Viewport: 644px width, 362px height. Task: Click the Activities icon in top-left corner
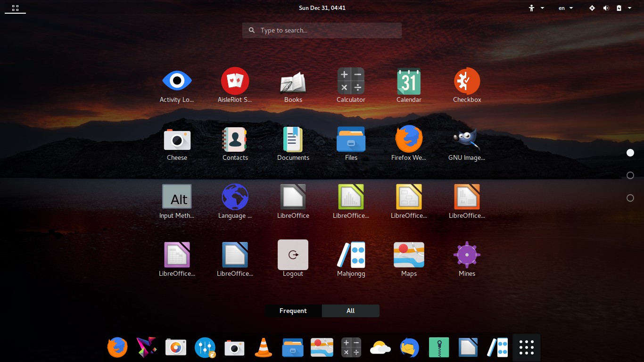point(15,8)
